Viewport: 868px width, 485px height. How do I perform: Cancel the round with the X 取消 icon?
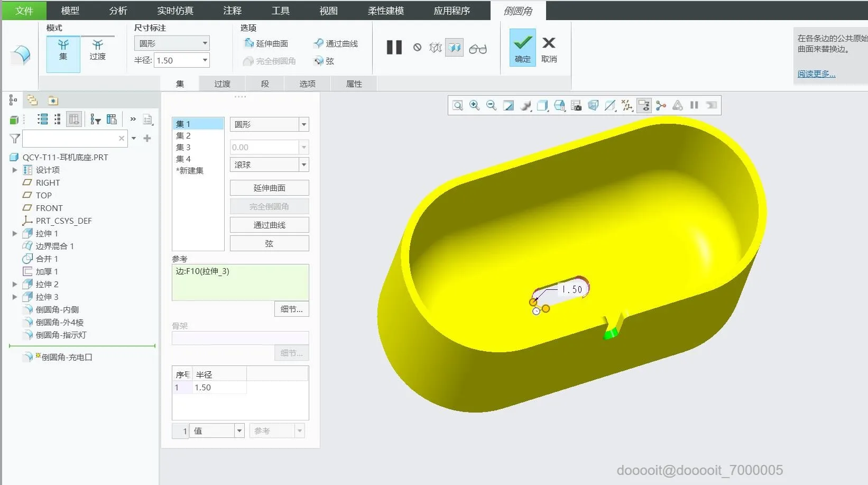click(x=549, y=48)
